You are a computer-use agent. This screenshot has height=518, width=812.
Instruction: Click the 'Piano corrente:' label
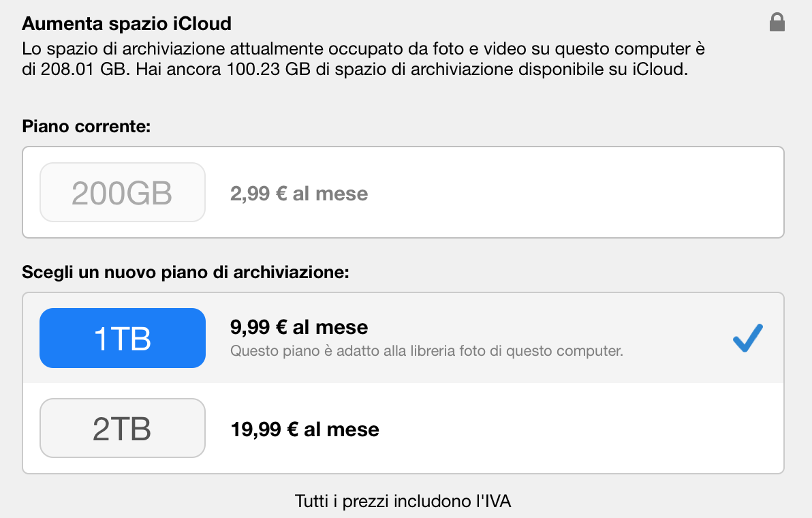[86, 126]
